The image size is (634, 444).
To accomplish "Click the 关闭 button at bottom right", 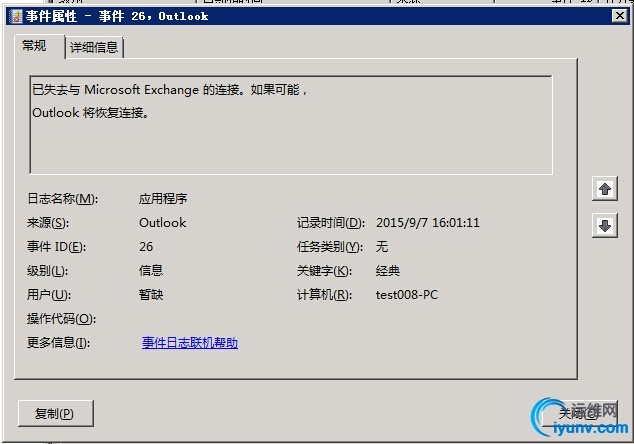I will click(x=579, y=413).
